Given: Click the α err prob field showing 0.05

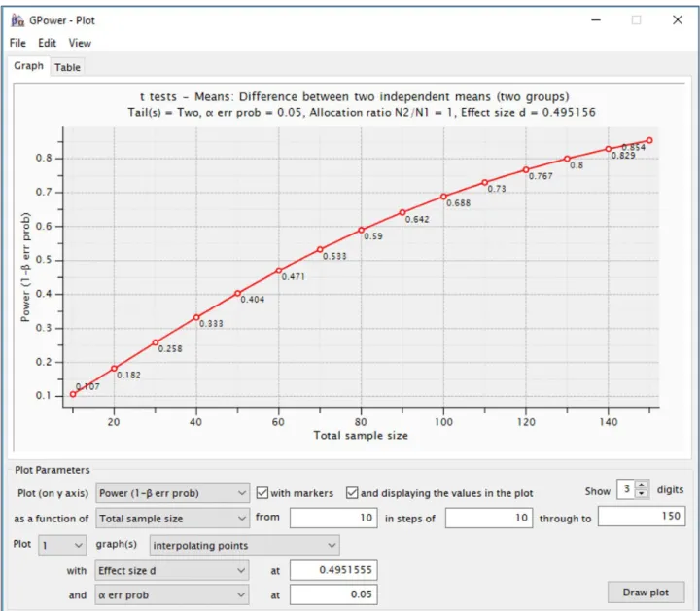Looking at the screenshot, I should point(333,594).
